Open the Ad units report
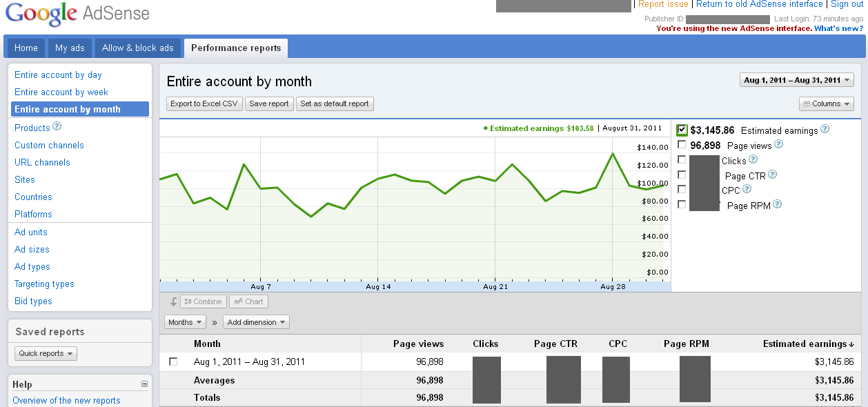The width and height of the screenshot is (868, 407). pyautogui.click(x=31, y=232)
